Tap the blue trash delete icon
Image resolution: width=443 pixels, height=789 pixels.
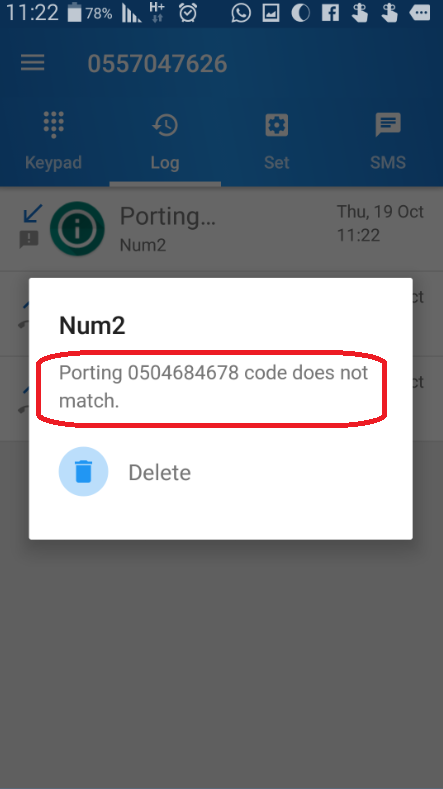[84, 471]
